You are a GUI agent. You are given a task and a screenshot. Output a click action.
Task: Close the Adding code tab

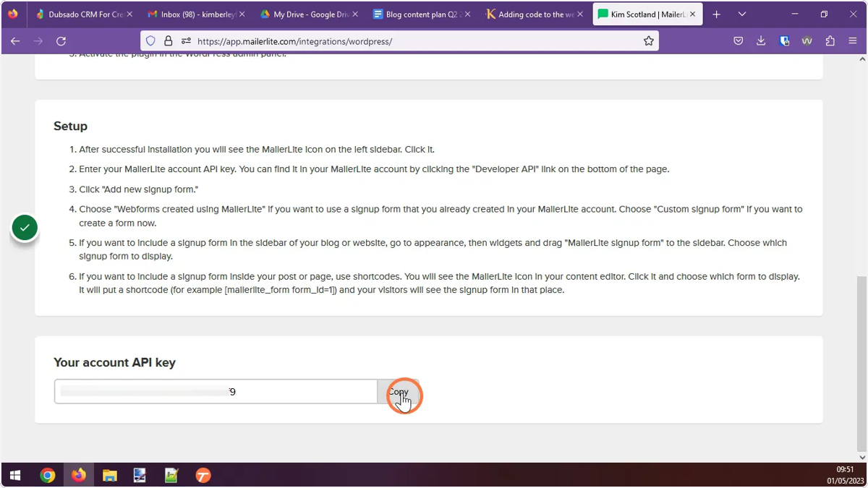pos(580,14)
